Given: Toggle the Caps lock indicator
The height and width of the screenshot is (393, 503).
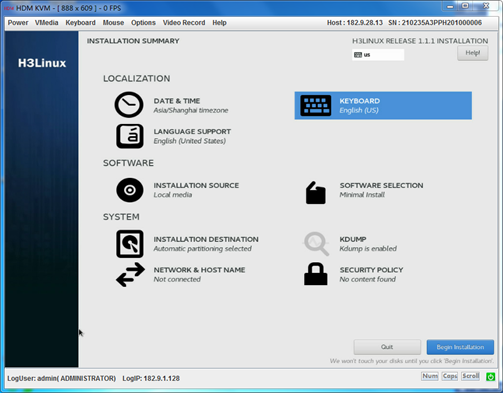Looking at the screenshot, I should 450,376.
